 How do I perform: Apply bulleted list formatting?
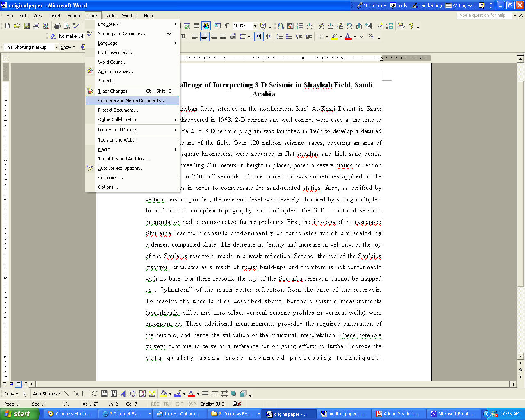pos(289,37)
